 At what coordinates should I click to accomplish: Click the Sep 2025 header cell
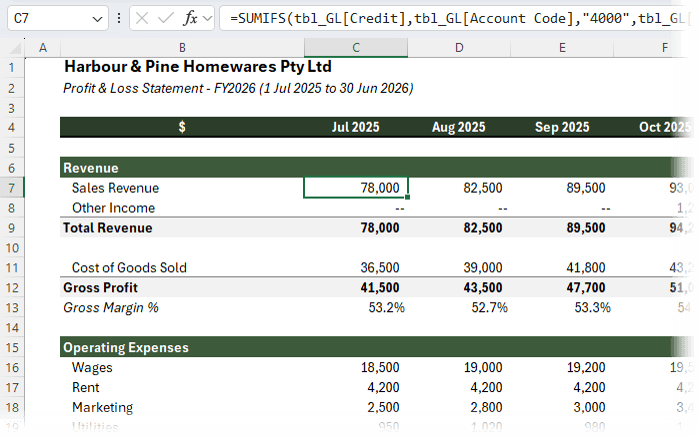coord(562,127)
